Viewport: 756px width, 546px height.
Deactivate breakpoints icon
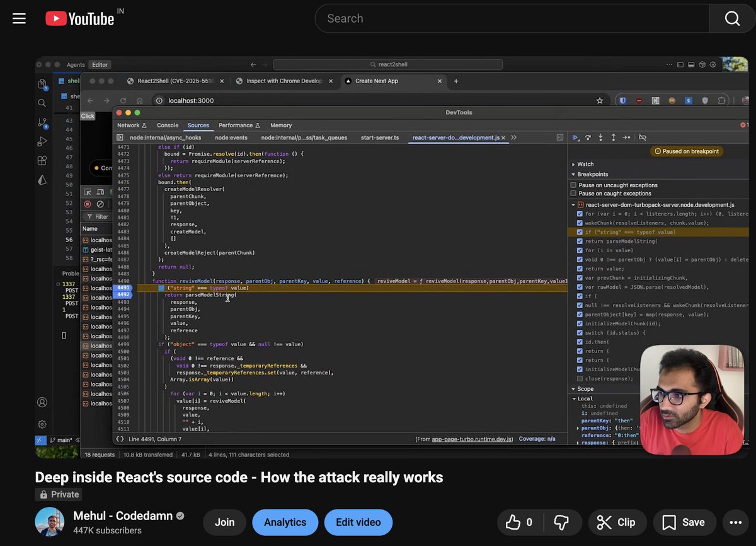[x=643, y=137]
